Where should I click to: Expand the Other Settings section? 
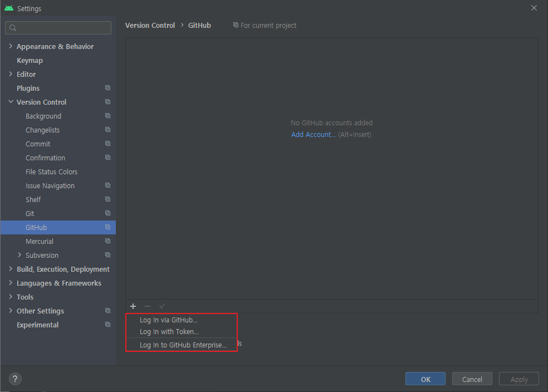tap(11, 311)
